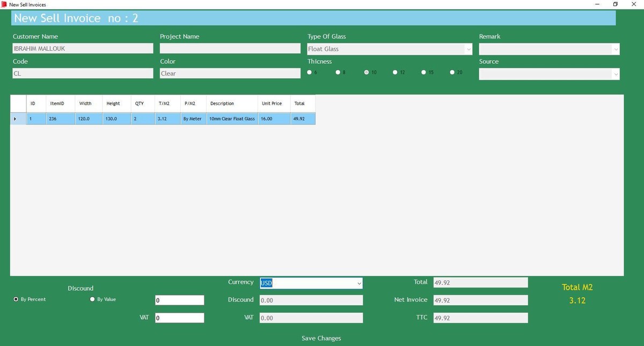
Task: Click the Unit Price column header
Action: pyautogui.click(x=272, y=104)
